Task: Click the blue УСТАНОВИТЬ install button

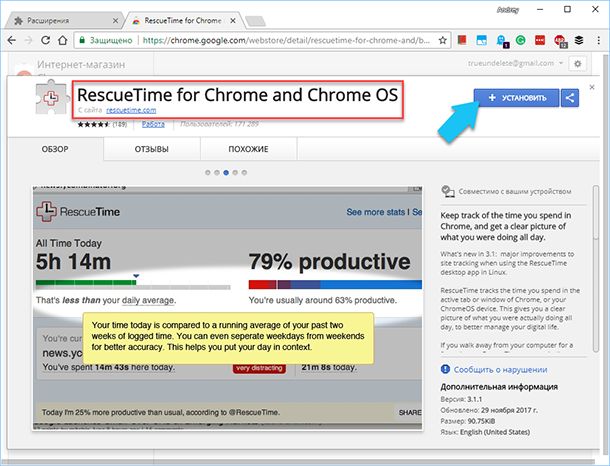Action: tap(518, 98)
